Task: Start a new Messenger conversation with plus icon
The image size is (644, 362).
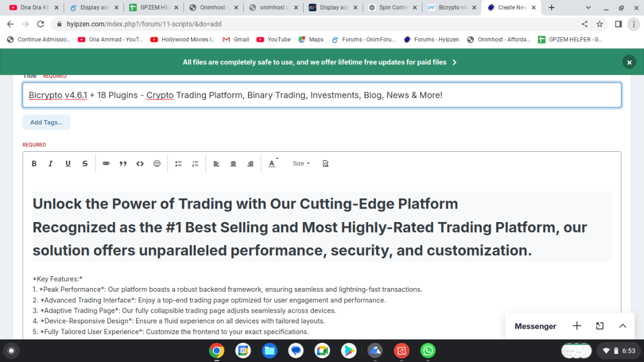Action: [x=577, y=326]
